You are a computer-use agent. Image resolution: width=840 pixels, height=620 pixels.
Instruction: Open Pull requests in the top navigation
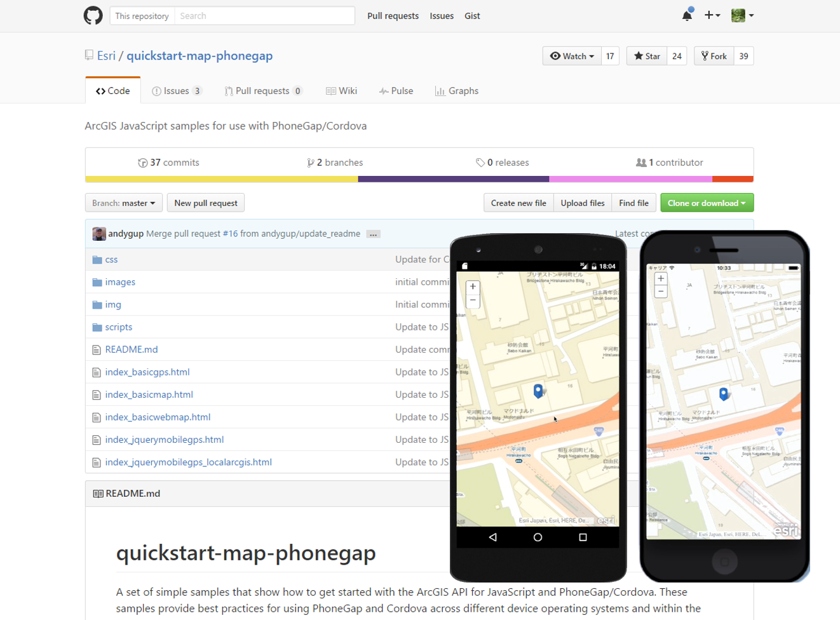(x=393, y=16)
